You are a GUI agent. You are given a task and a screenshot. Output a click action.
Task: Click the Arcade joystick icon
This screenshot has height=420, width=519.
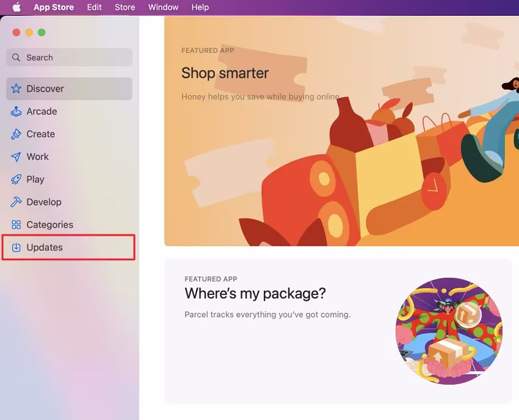pos(16,111)
